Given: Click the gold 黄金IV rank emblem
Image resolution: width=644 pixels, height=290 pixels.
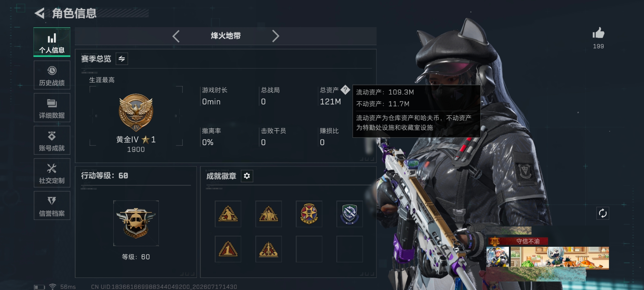Looking at the screenshot, I should [136, 112].
